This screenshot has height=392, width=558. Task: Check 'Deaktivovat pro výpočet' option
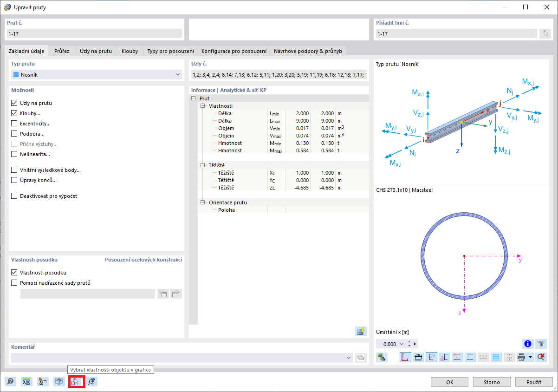14,196
